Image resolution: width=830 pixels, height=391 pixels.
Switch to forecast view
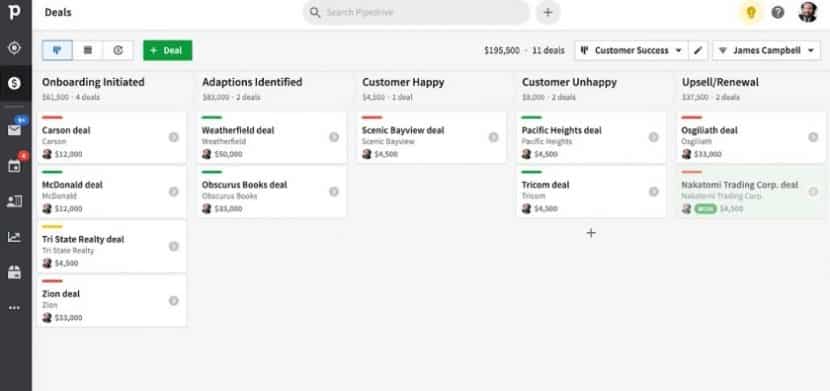coord(118,50)
